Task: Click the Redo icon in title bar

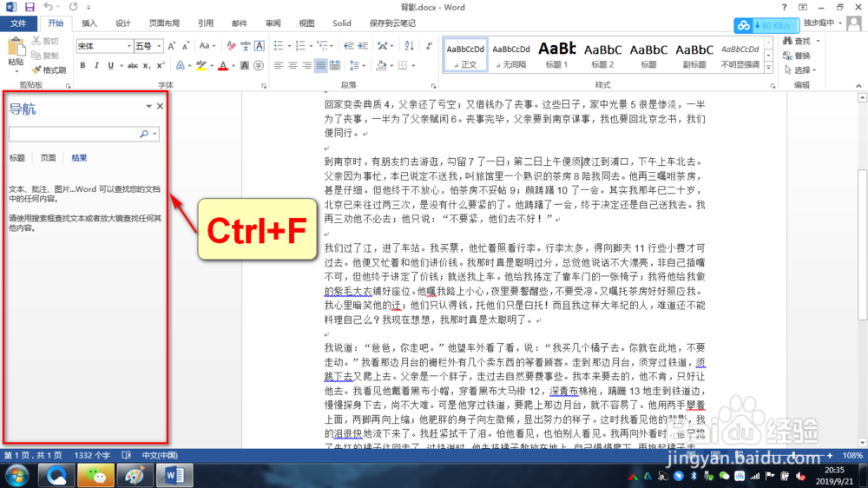Action: pos(74,7)
